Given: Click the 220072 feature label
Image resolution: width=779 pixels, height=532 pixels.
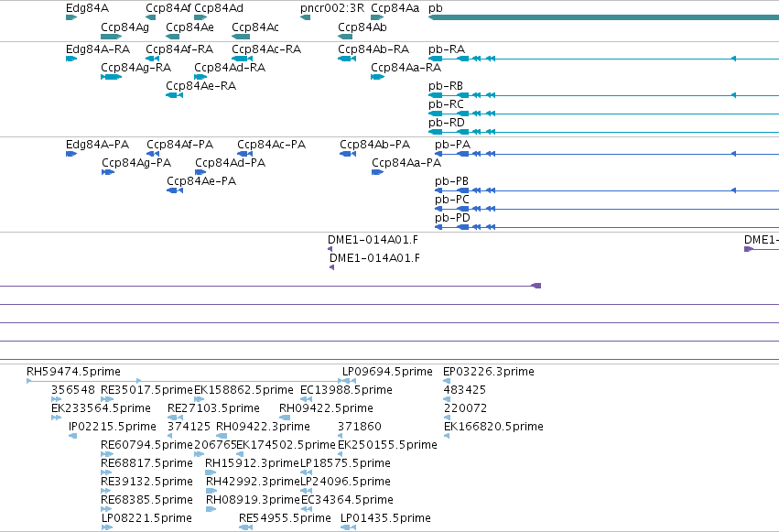Looking at the screenshot, I should pyautogui.click(x=465, y=408).
